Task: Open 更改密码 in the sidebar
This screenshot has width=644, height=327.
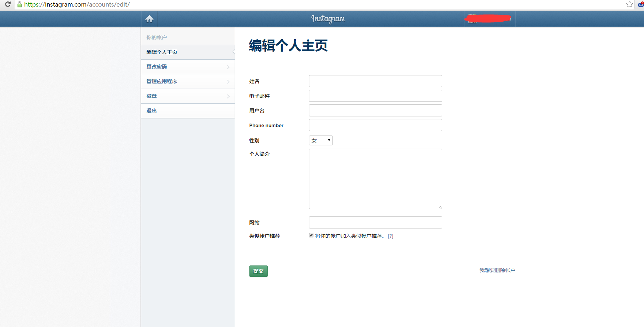Action: pos(188,67)
